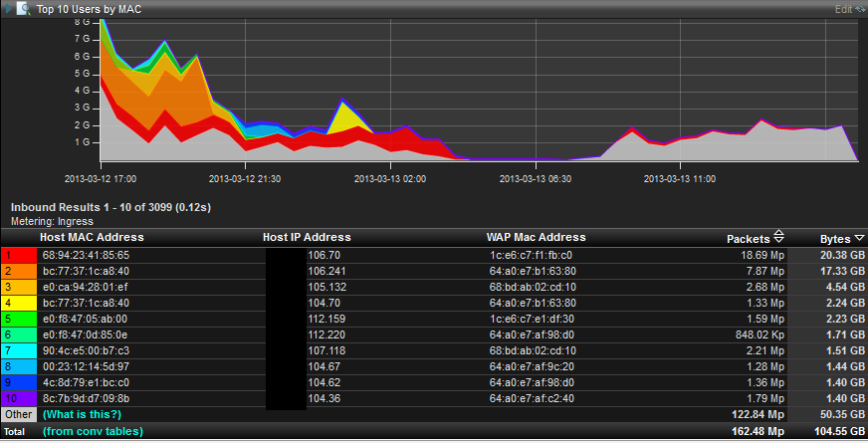
Task: Select the orange rank 2 color swatch
Action: click(18, 271)
